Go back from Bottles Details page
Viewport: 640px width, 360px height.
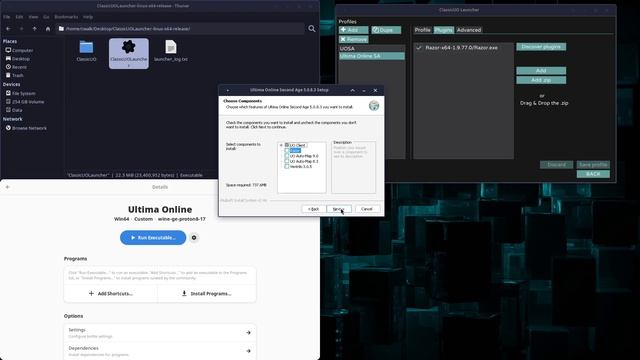[8, 187]
